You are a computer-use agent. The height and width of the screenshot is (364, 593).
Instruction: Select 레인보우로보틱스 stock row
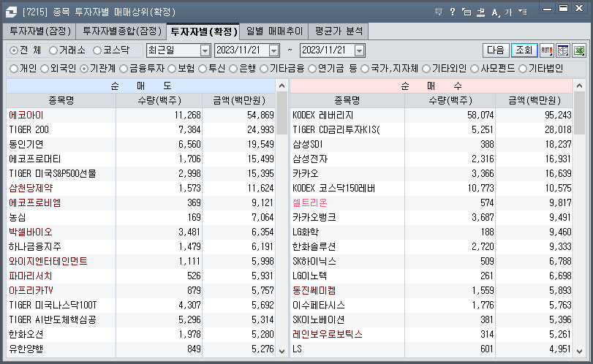(x=431, y=335)
